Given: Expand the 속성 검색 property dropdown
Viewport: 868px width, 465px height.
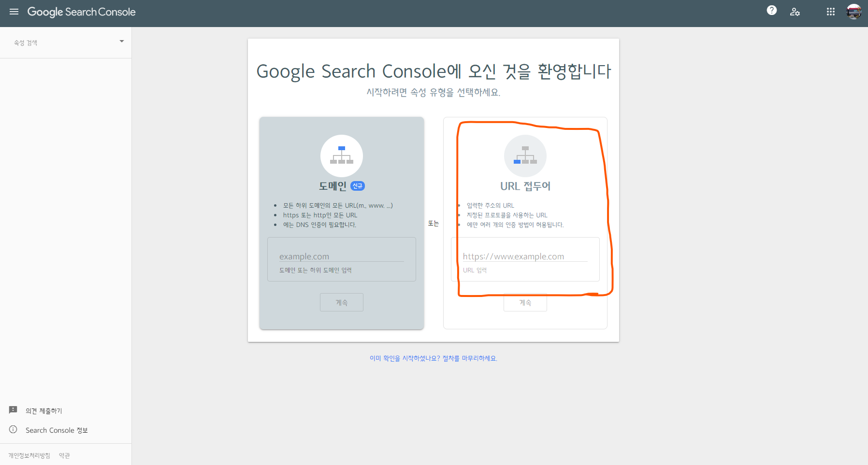Looking at the screenshot, I should coord(122,42).
